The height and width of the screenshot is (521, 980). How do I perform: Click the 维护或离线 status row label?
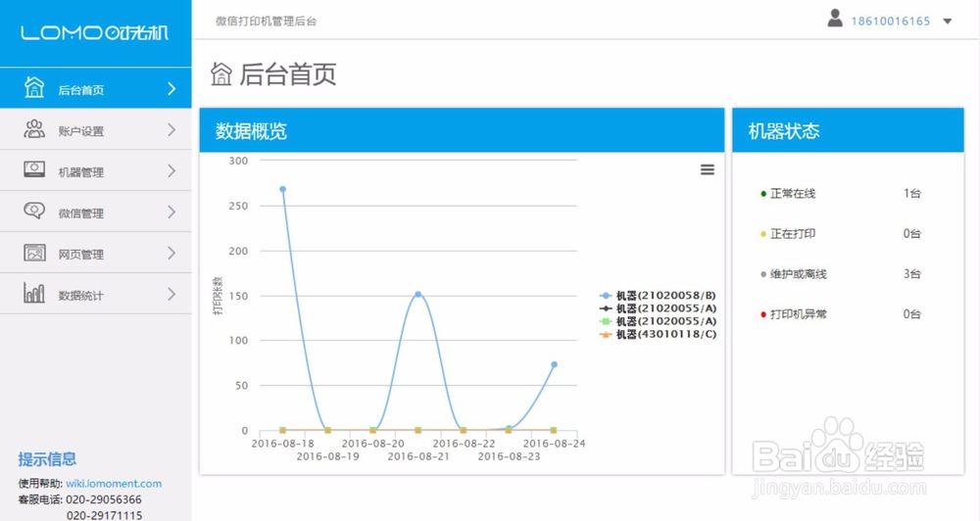coord(798,274)
